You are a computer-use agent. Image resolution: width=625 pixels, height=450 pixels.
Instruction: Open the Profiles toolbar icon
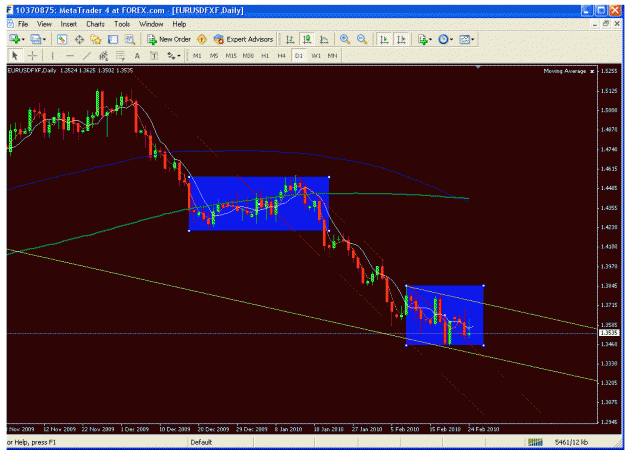[x=36, y=39]
